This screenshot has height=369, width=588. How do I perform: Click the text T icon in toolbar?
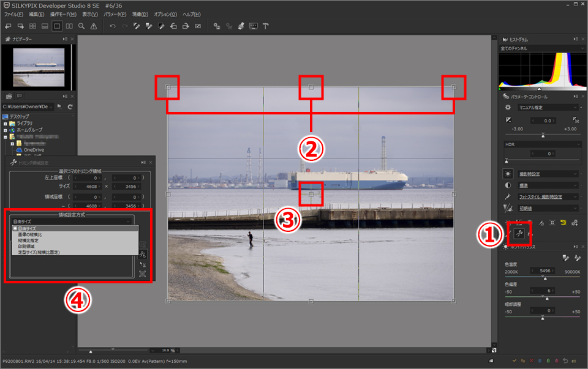pyautogui.click(x=266, y=26)
